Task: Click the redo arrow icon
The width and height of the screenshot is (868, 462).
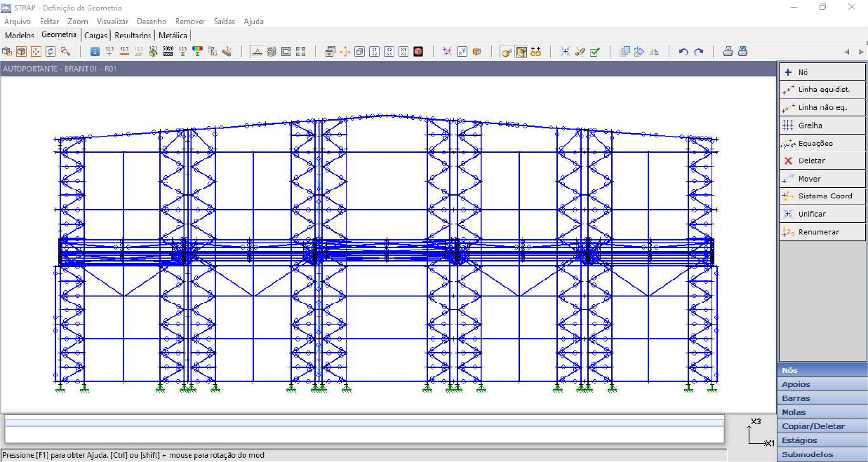Action: click(x=698, y=51)
